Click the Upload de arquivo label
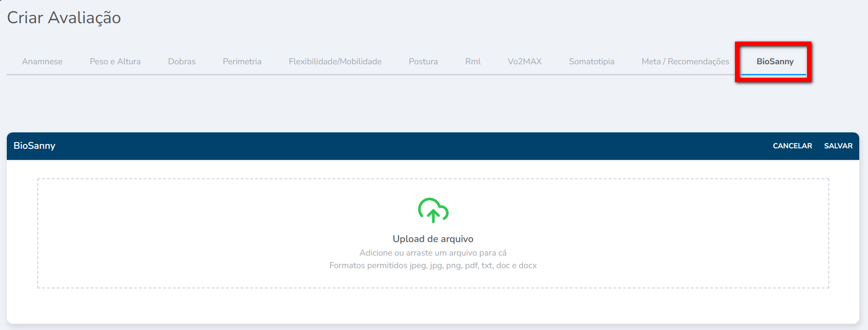Viewport: 868px width, 330px height. coord(433,239)
